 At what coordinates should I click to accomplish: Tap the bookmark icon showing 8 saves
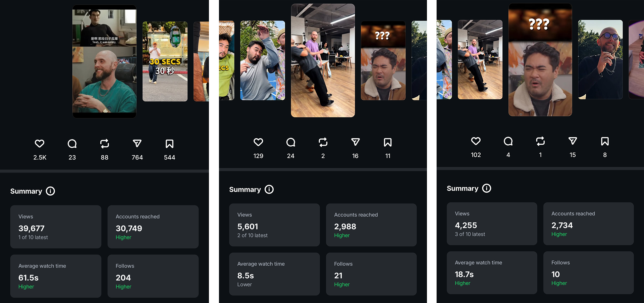click(605, 141)
